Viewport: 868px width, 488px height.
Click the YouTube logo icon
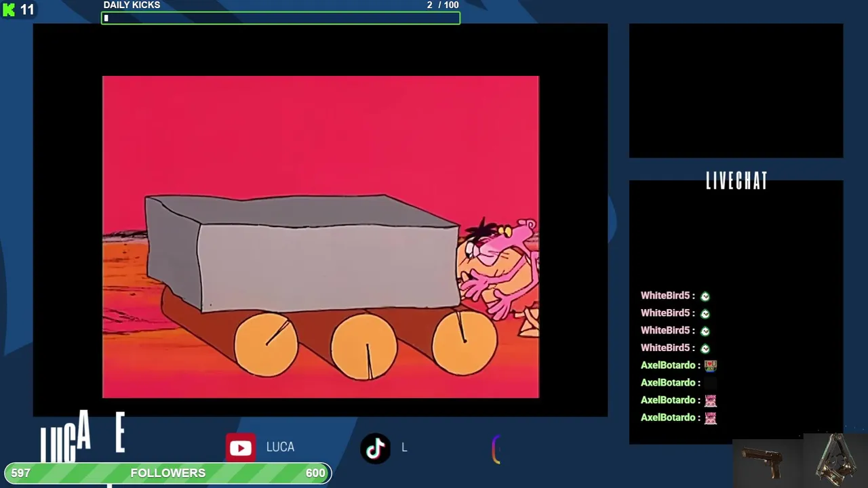[x=240, y=448]
